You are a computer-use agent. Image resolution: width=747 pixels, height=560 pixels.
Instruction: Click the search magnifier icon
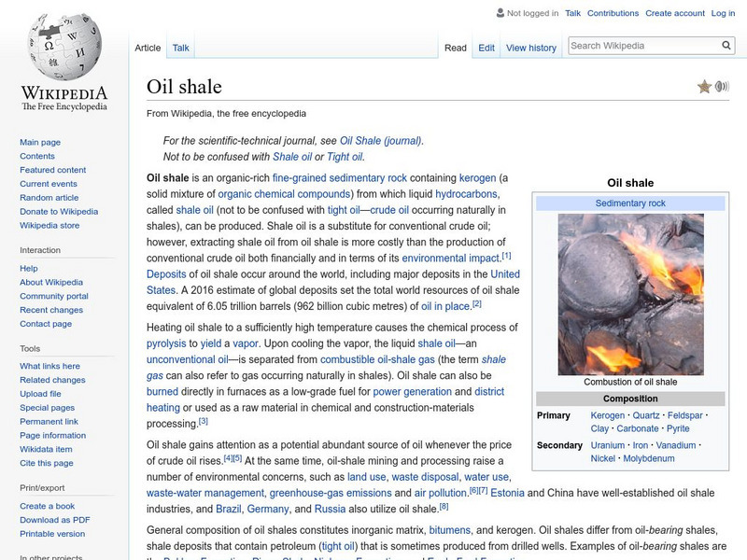coord(726,45)
